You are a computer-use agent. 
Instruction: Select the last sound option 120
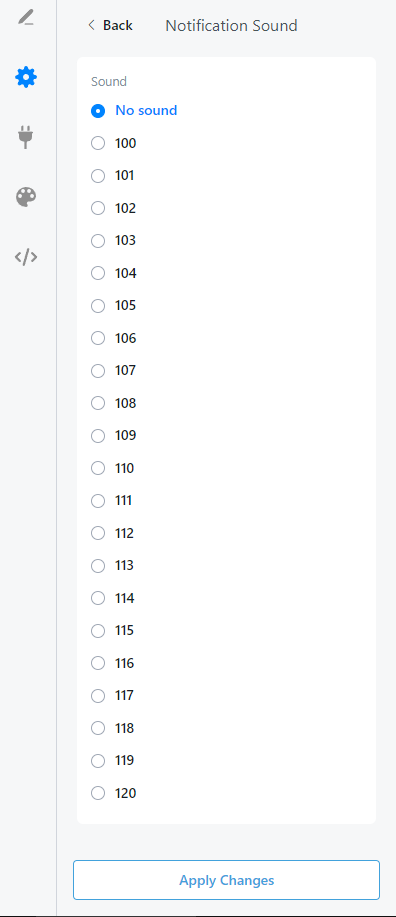coord(98,793)
